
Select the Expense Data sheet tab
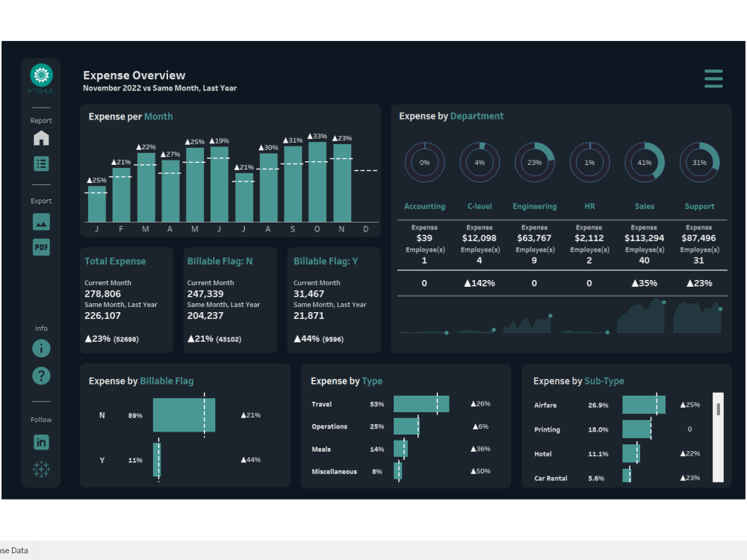[x=15, y=550]
